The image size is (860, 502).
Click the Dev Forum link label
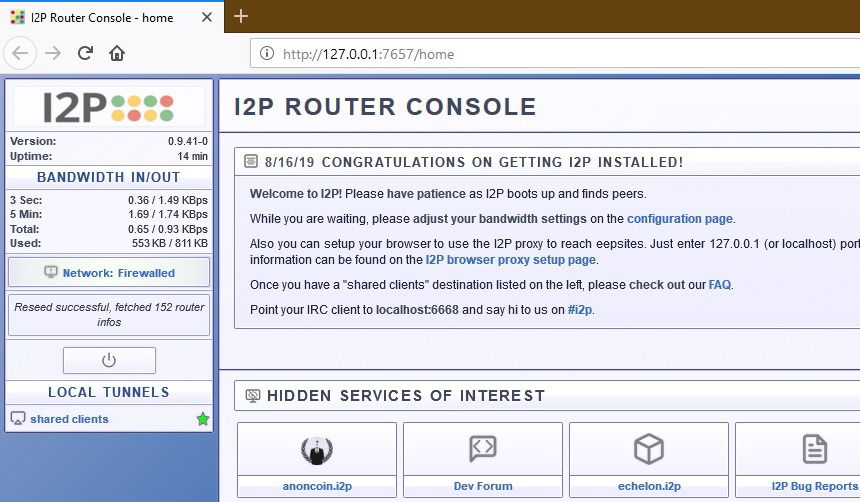[483, 486]
